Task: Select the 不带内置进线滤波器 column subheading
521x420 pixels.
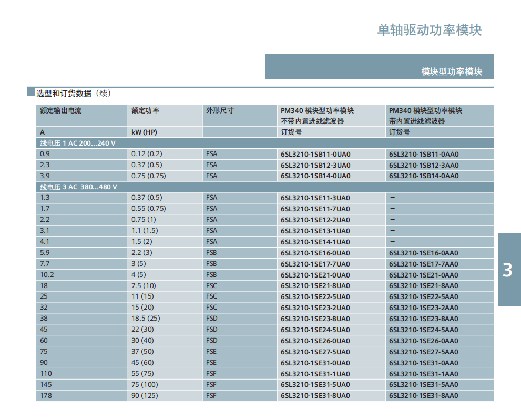Action: click(312, 121)
